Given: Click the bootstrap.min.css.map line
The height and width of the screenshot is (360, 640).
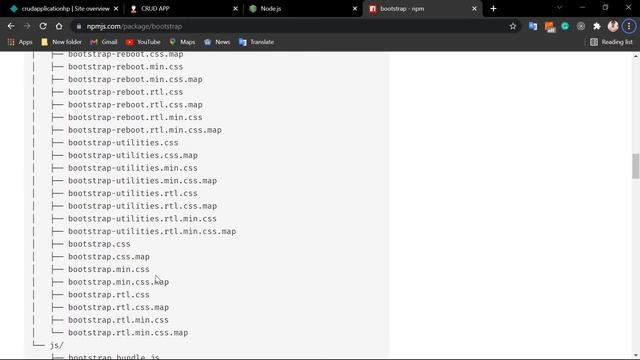Looking at the screenshot, I should coord(118,282).
